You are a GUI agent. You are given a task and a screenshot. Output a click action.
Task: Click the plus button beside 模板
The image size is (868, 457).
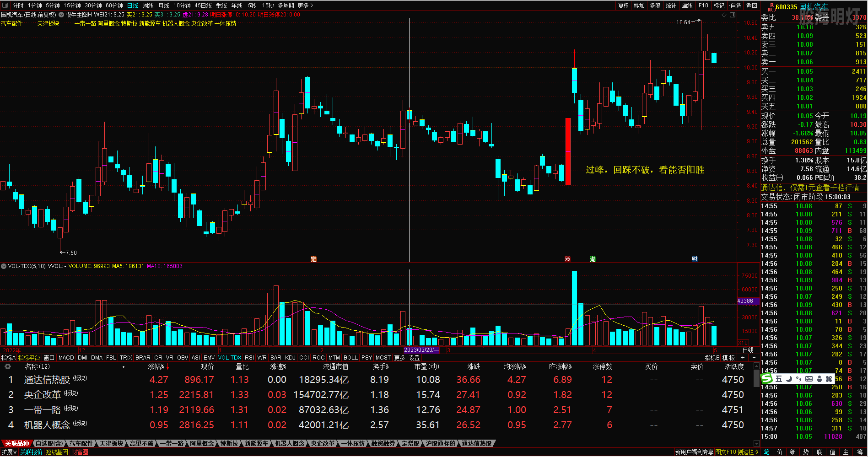coord(743,358)
